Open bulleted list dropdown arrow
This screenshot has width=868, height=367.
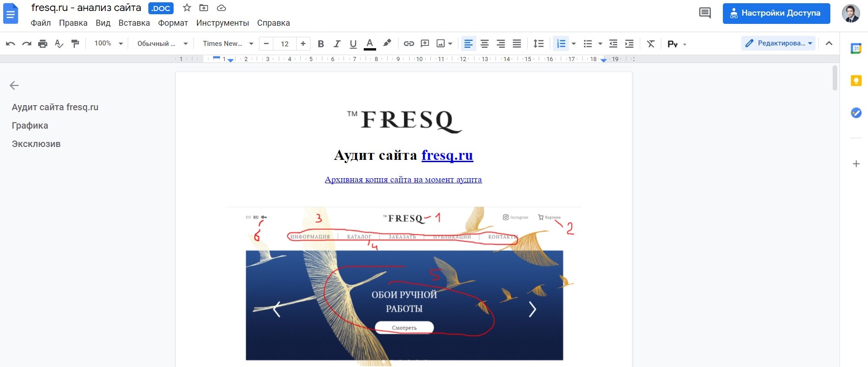[x=600, y=44]
